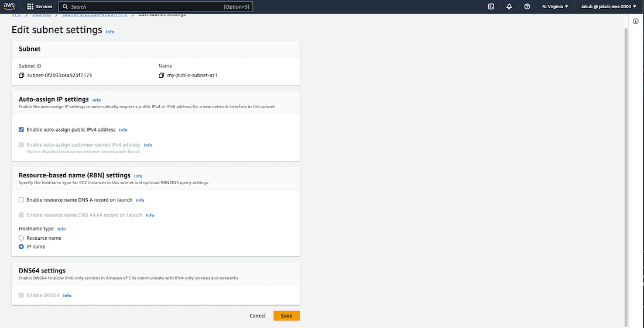Open Info link beside Hostname type
The width and height of the screenshot is (644, 328).
pyautogui.click(x=61, y=229)
